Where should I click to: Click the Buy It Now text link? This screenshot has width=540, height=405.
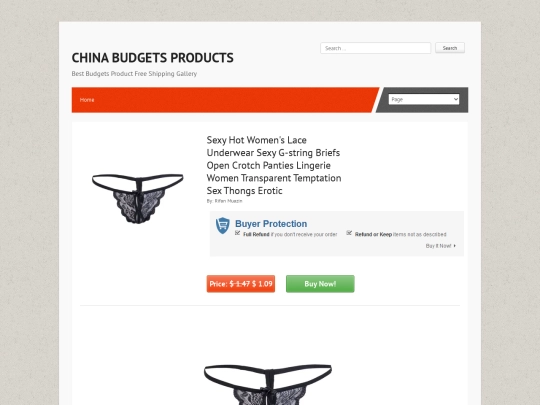[438, 246]
